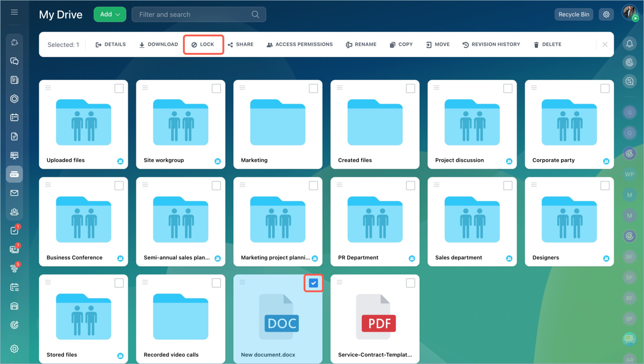Choose Revision History in the action bar
The height and width of the screenshot is (364, 644).
point(491,44)
